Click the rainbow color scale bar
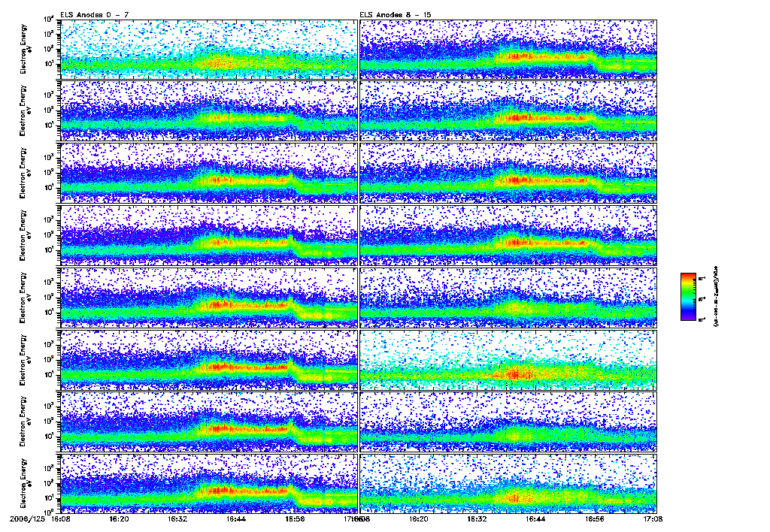This screenshot has width=770, height=532. (x=688, y=297)
